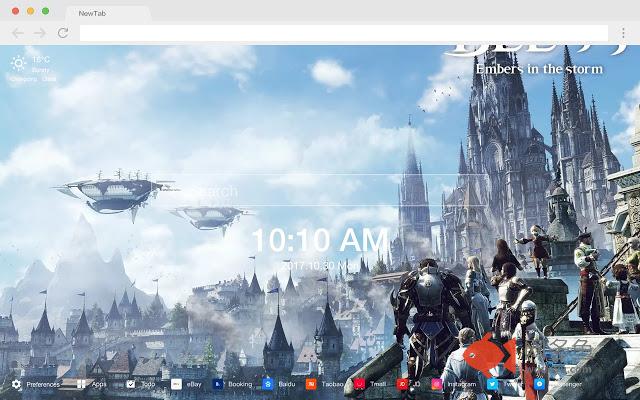Click the browser back arrow

click(18, 33)
